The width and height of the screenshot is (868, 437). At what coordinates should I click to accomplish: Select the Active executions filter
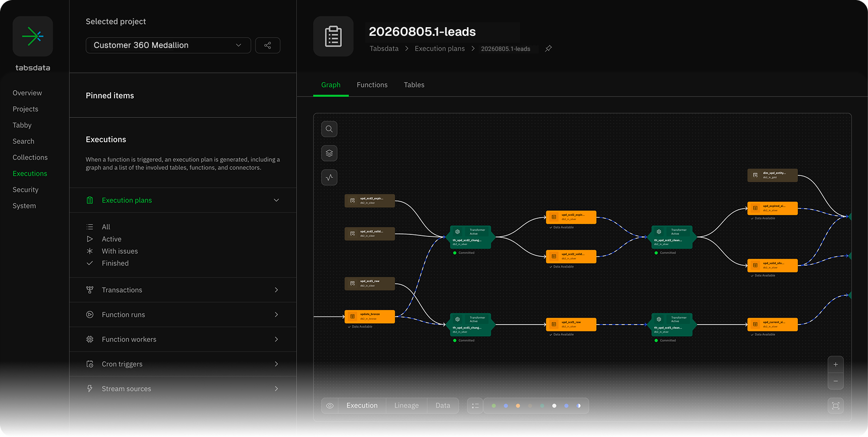click(111, 239)
